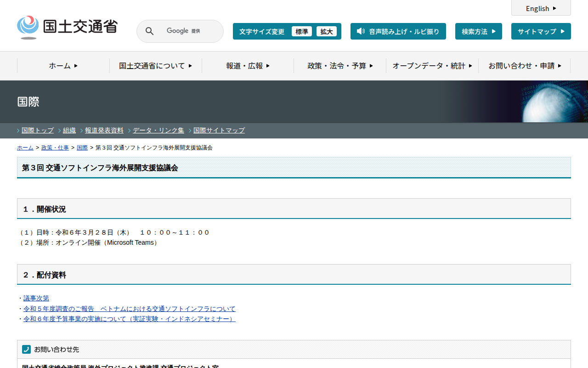Click the arrow icon next to English

[554, 8]
